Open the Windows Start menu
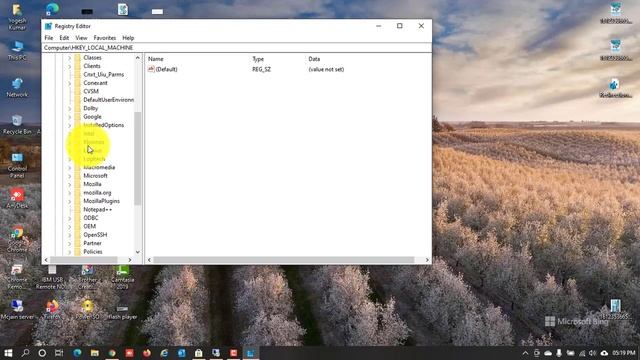The image size is (640, 360). coord(8,353)
